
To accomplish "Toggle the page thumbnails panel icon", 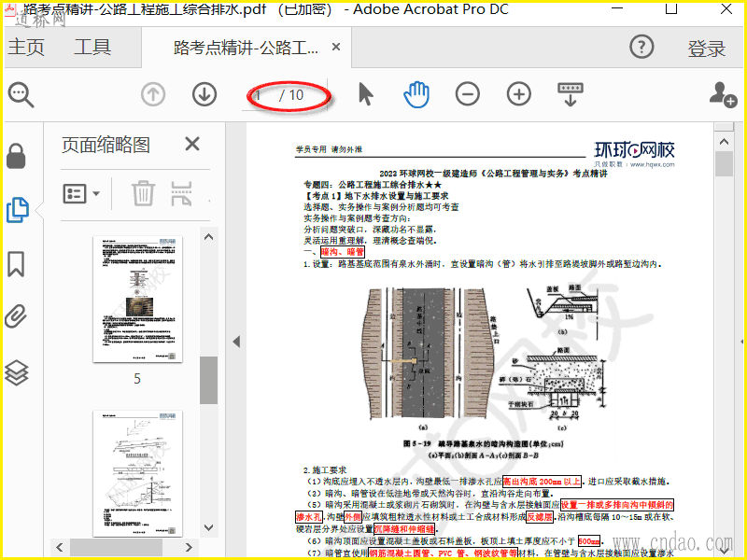I will click(x=18, y=209).
